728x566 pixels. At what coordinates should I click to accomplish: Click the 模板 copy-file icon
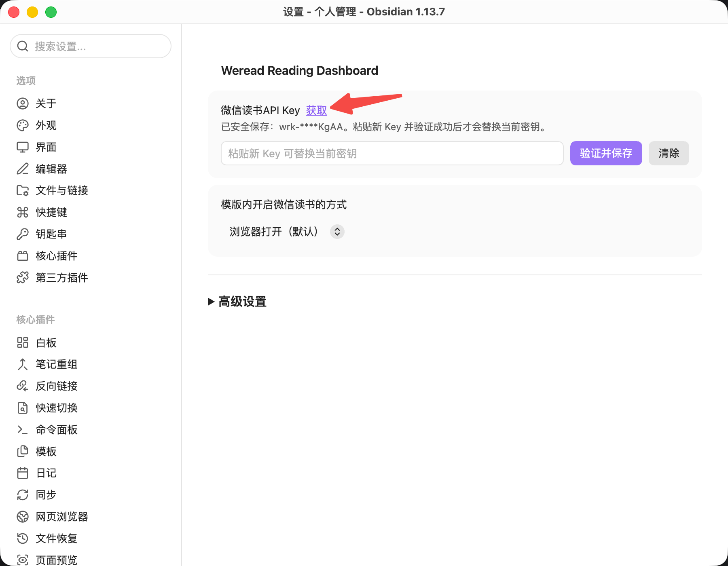pyautogui.click(x=23, y=451)
